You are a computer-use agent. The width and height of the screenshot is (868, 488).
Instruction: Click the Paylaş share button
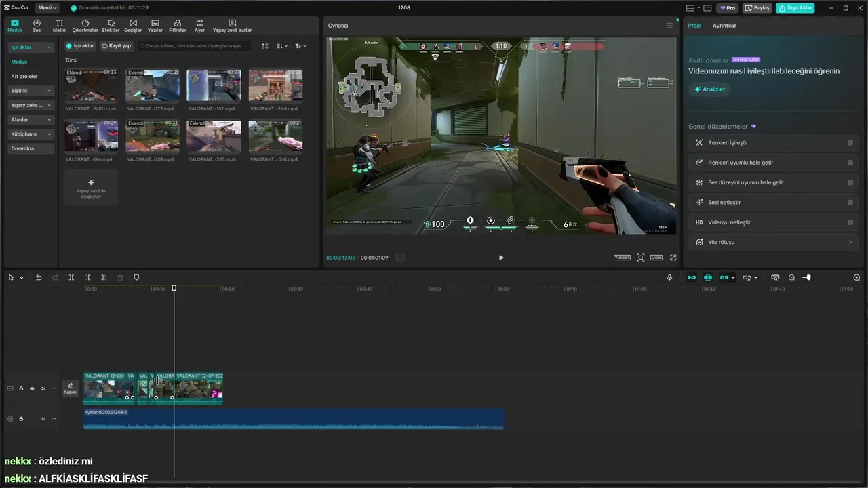(757, 8)
